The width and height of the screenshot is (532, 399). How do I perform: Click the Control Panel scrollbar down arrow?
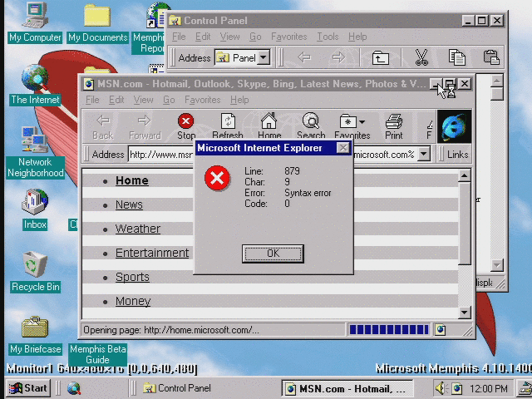(x=497, y=265)
